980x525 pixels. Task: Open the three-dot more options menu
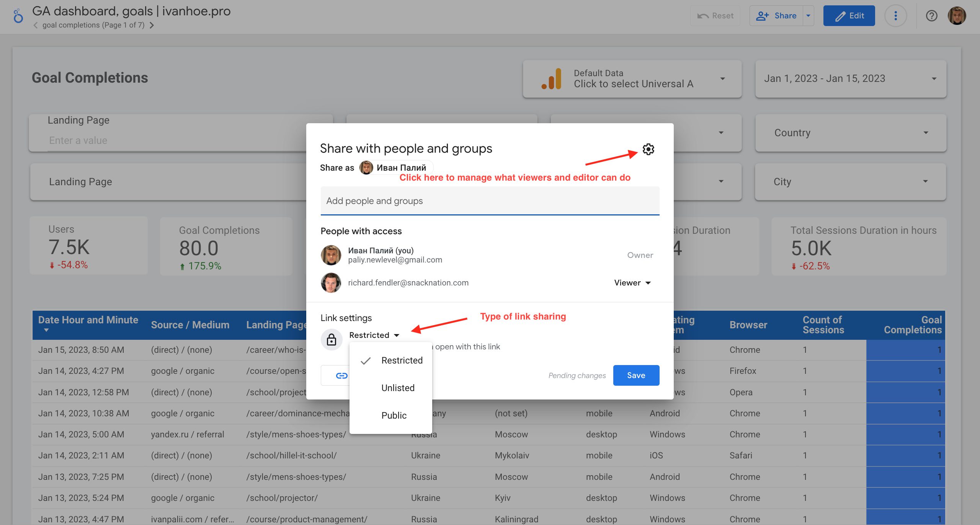point(895,16)
